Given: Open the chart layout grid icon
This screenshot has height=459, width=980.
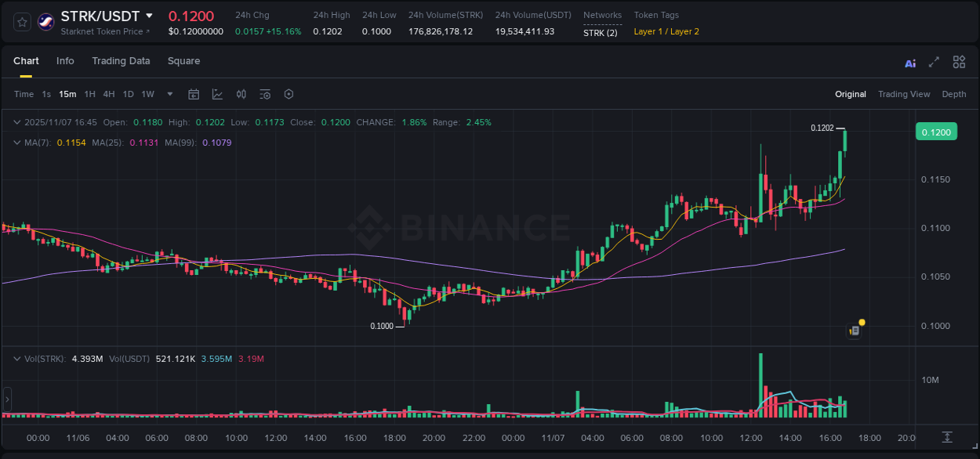Looking at the screenshot, I should pos(959,62).
